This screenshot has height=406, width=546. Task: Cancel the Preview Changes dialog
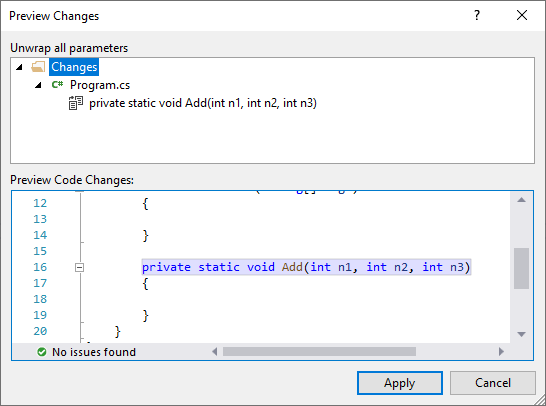(x=493, y=383)
